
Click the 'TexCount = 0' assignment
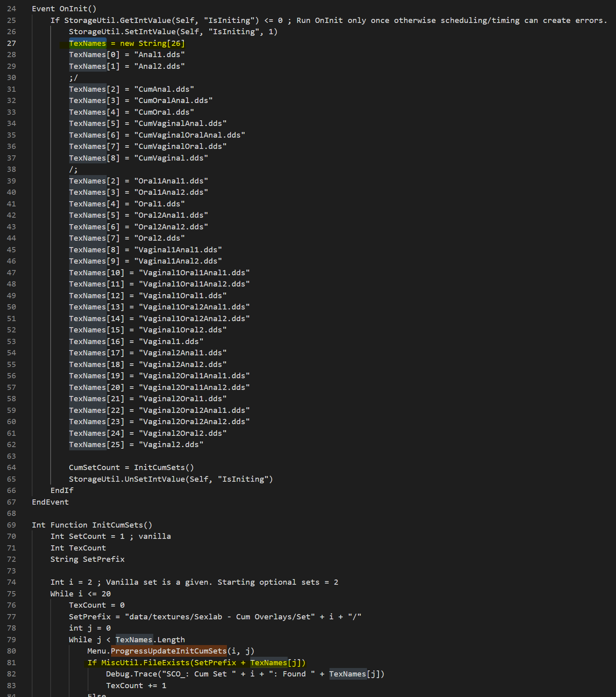(97, 605)
